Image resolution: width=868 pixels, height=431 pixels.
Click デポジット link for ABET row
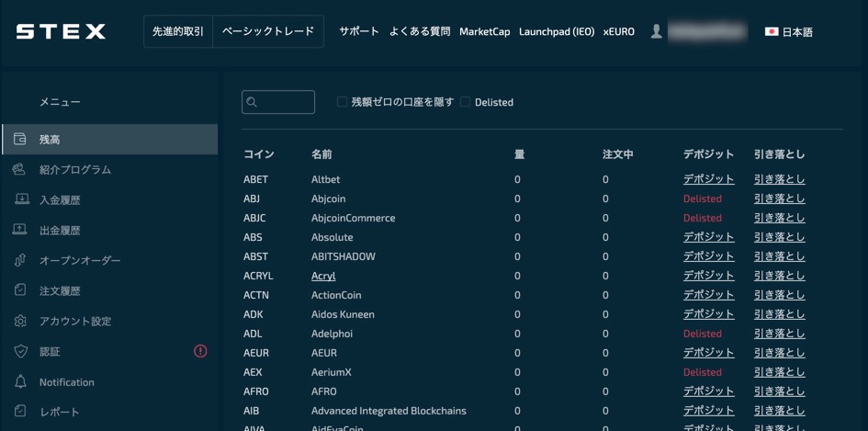[x=708, y=179]
